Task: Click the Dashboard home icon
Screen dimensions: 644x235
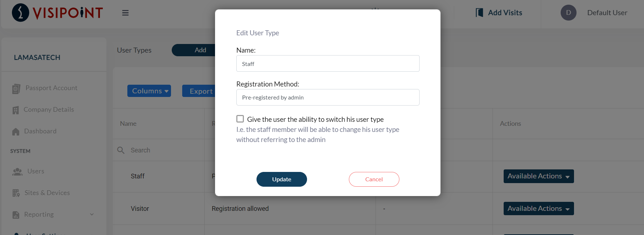Action: [16, 132]
